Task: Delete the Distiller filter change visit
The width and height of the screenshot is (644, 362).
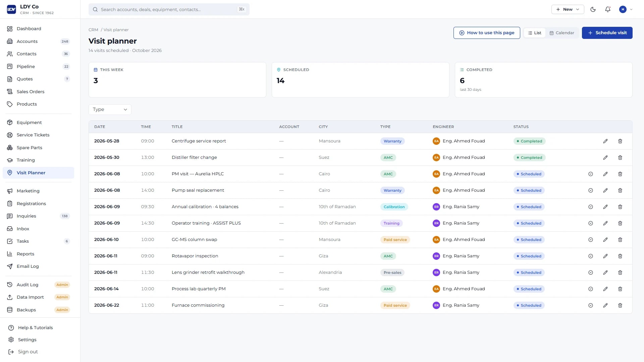Action: click(x=620, y=158)
